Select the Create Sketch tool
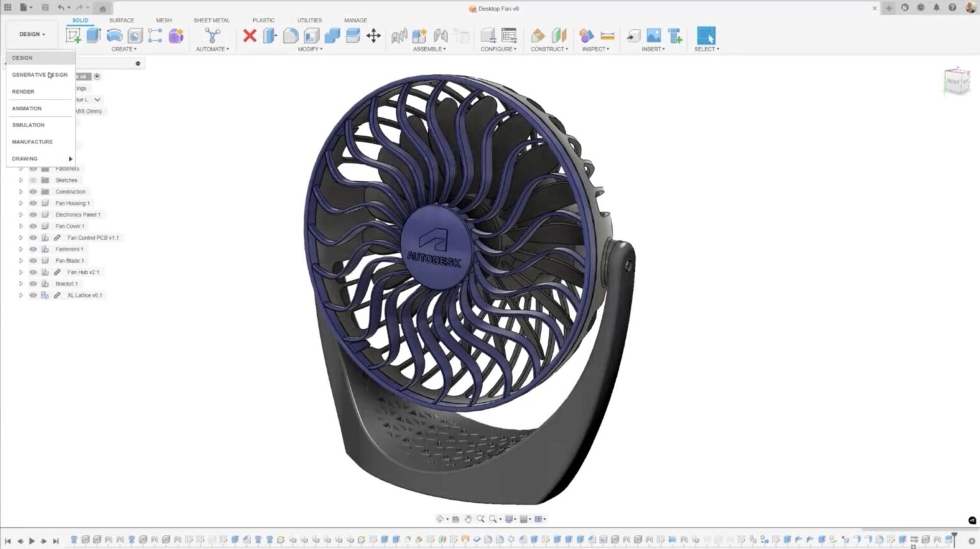This screenshot has width=980, height=549. (73, 35)
